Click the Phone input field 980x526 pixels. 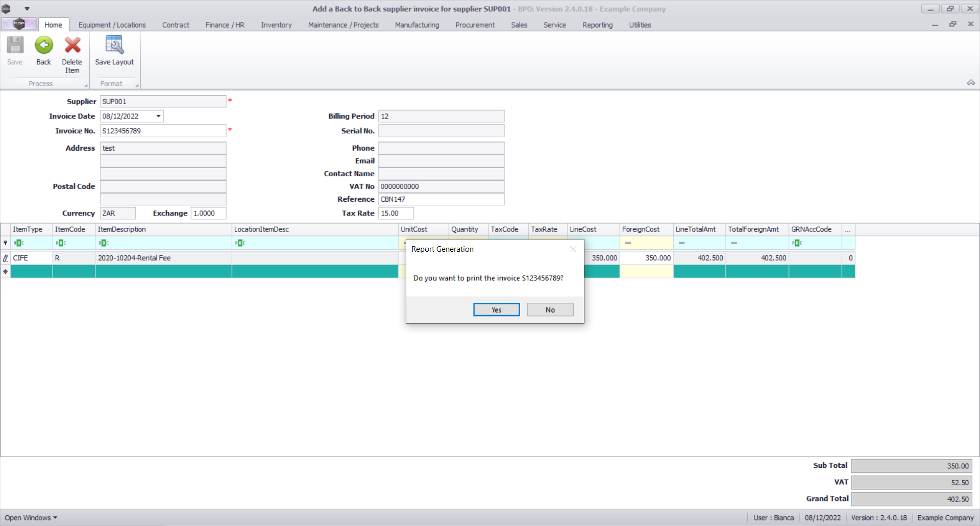[442, 149]
